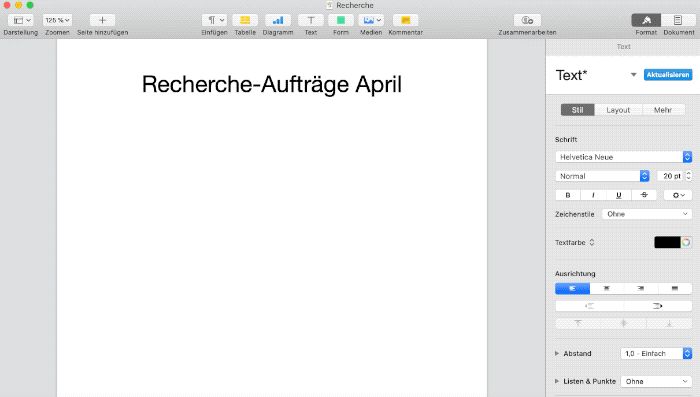Expand the Abstand section triangle
Image resolution: width=700 pixels, height=397 pixels.
[557, 353]
